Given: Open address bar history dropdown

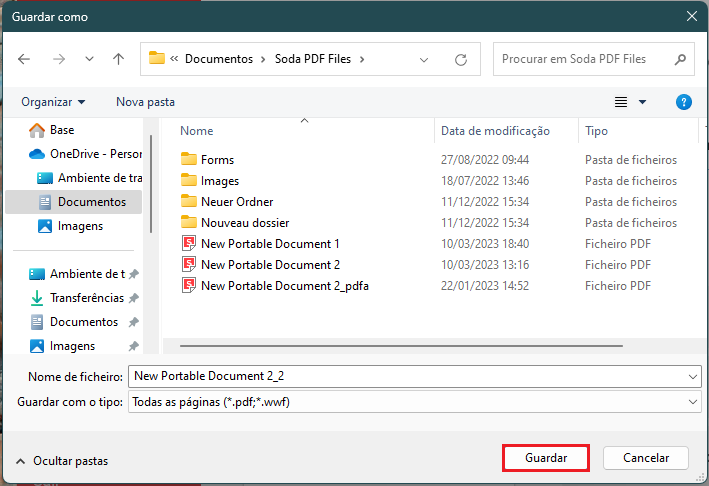Looking at the screenshot, I should (424, 60).
